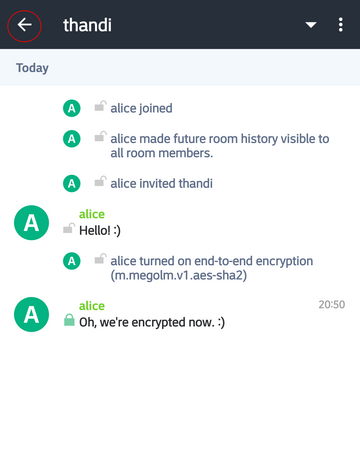Expand the room header dropdown arrow

(311, 25)
